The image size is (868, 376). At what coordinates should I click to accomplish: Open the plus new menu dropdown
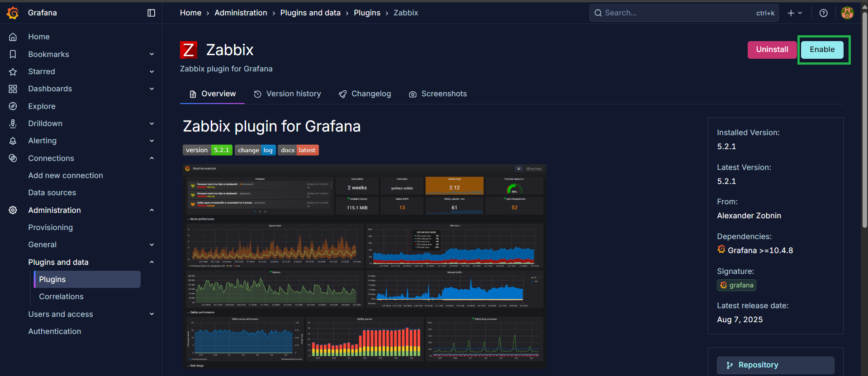[x=794, y=13]
